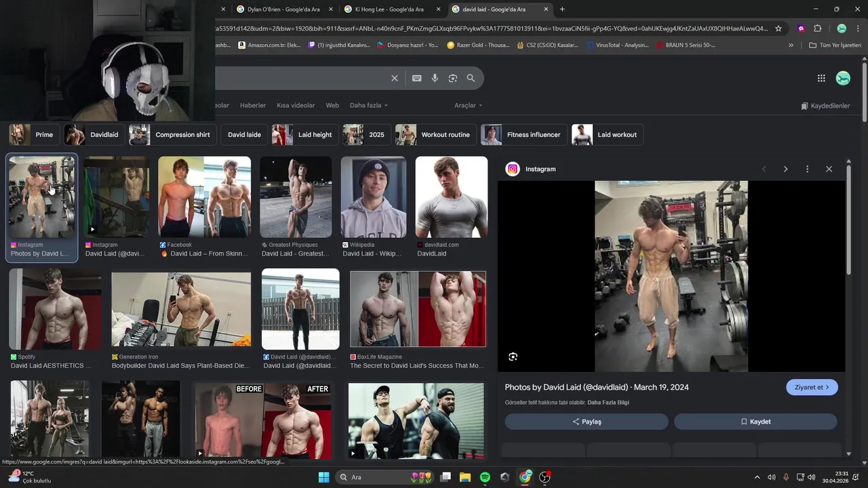Open Task View on the taskbar
The height and width of the screenshot is (488, 868).
[446, 477]
